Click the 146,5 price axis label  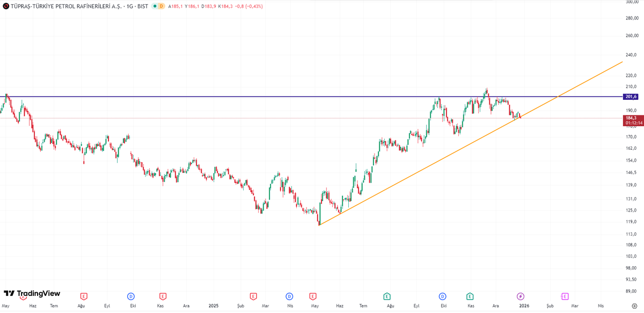pos(631,172)
